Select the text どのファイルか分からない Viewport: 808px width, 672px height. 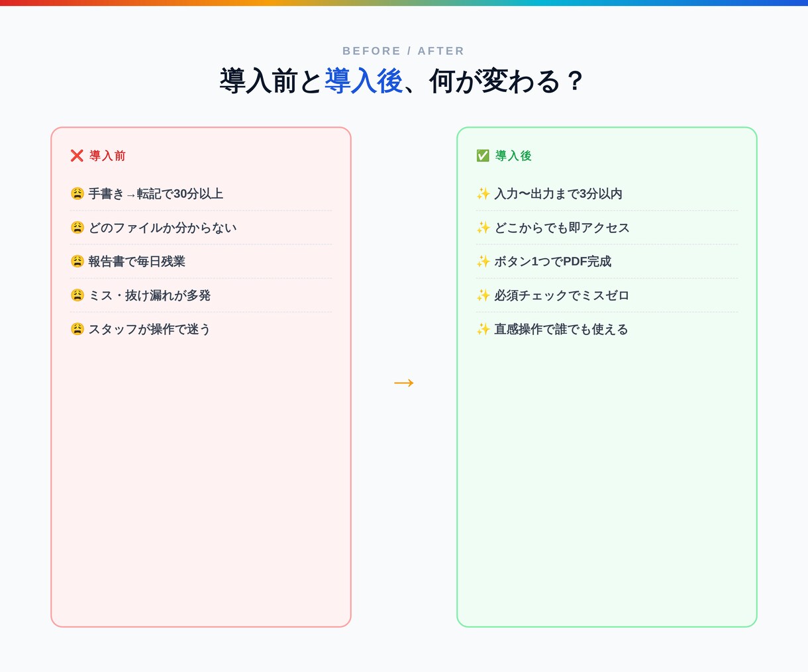pos(162,227)
